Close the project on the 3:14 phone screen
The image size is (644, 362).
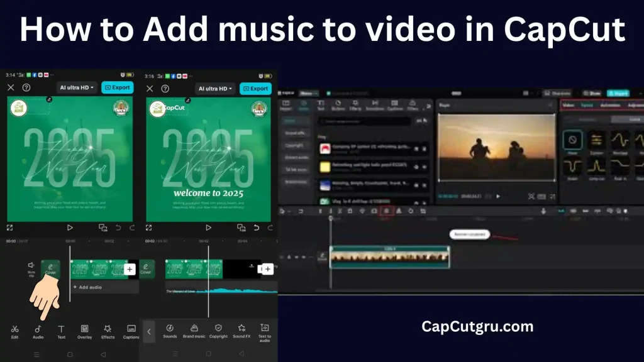pyautogui.click(x=11, y=87)
